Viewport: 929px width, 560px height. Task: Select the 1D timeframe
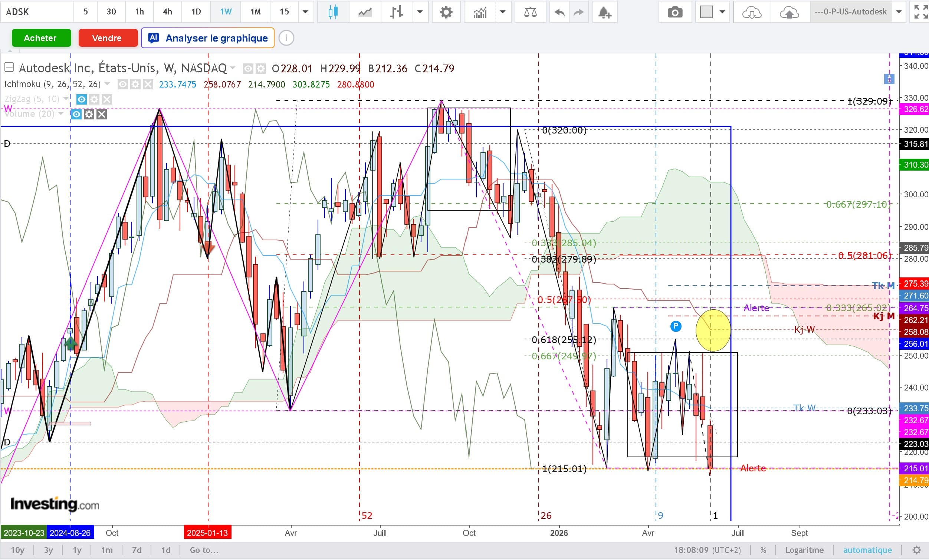(196, 12)
